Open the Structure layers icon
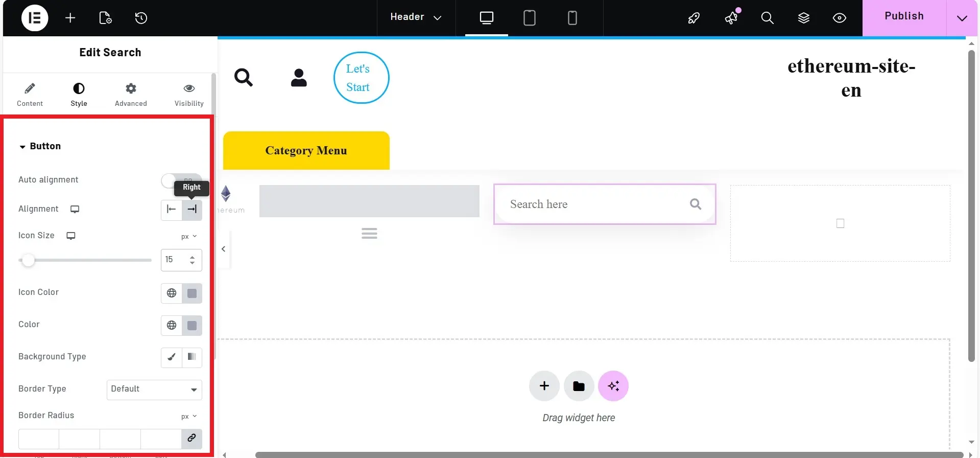This screenshot has width=980, height=458. 803,18
